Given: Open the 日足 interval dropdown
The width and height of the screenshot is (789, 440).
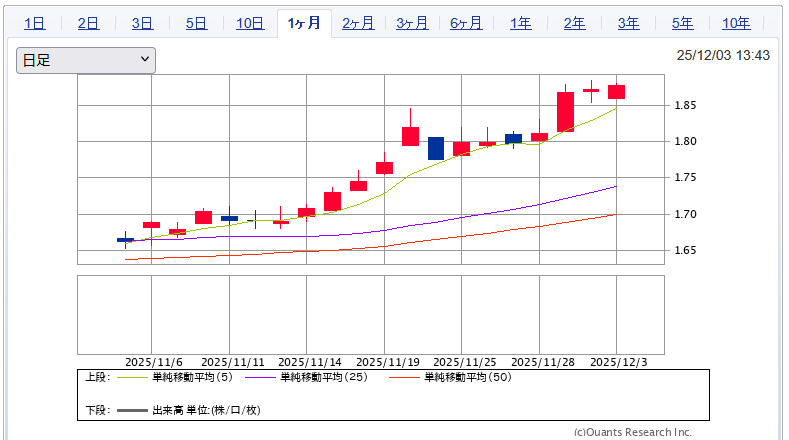Looking at the screenshot, I should (x=86, y=60).
